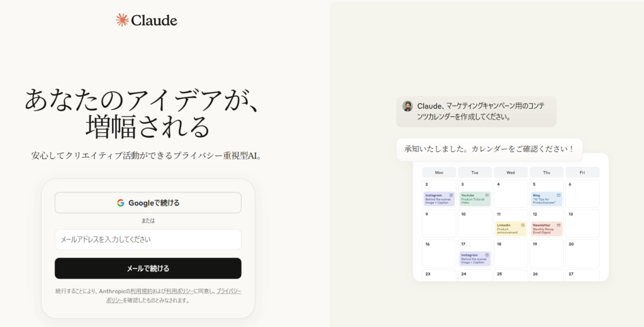644x327 pixels.
Task: Open the LinkedIn Product announcement event
Action: (x=511, y=229)
